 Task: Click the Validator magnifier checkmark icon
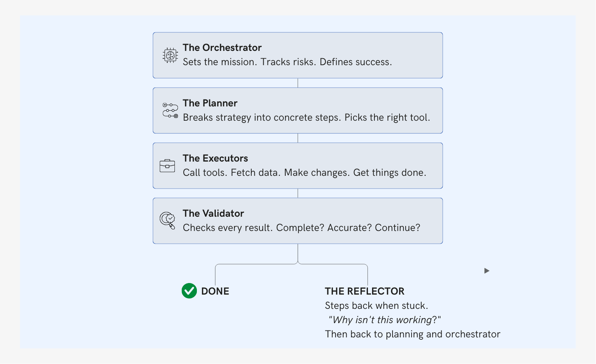click(x=168, y=221)
